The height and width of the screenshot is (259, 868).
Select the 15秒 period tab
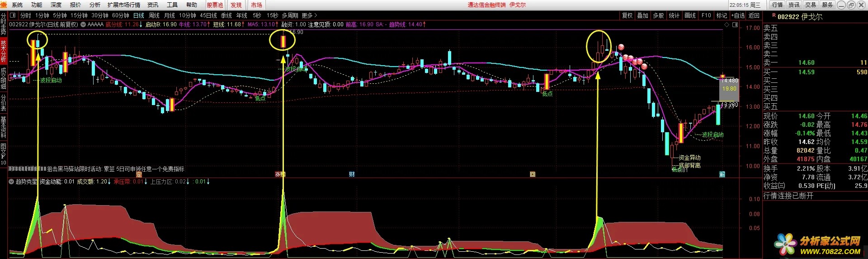[x=272, y=15]
